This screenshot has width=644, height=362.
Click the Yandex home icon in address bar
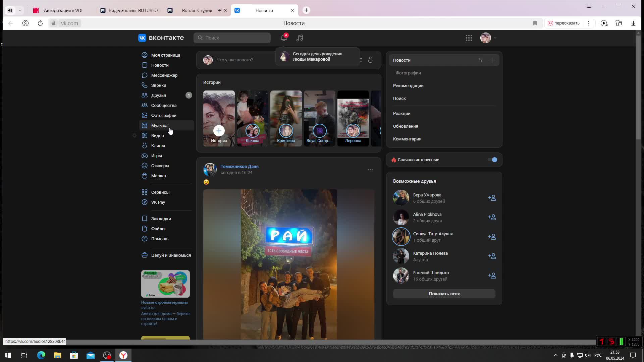[25, 23]
